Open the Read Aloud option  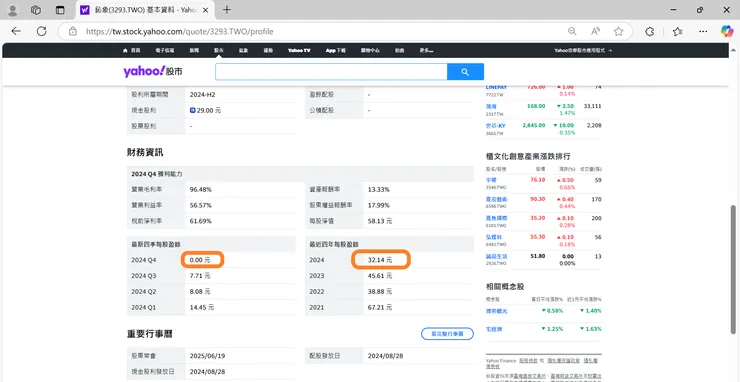pos(595,32)
